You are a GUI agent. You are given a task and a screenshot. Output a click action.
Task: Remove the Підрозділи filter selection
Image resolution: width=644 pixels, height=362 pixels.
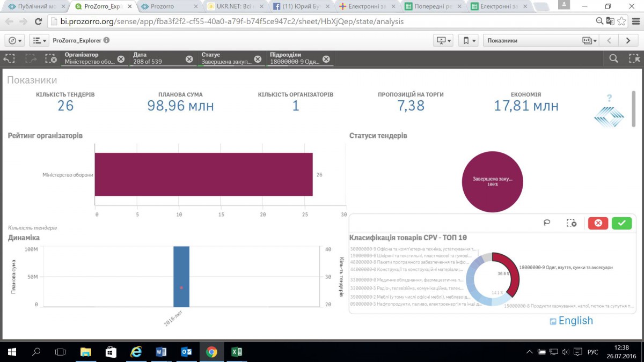326,59
